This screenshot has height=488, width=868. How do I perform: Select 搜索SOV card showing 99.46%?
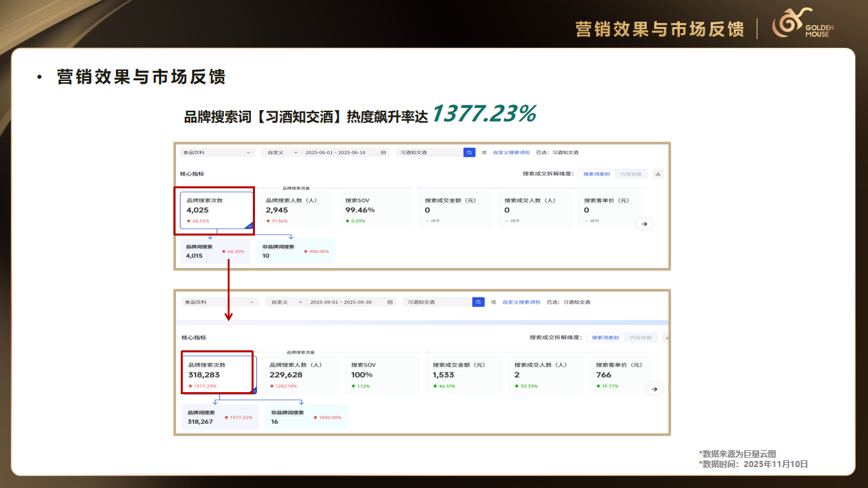coord(376,211)
